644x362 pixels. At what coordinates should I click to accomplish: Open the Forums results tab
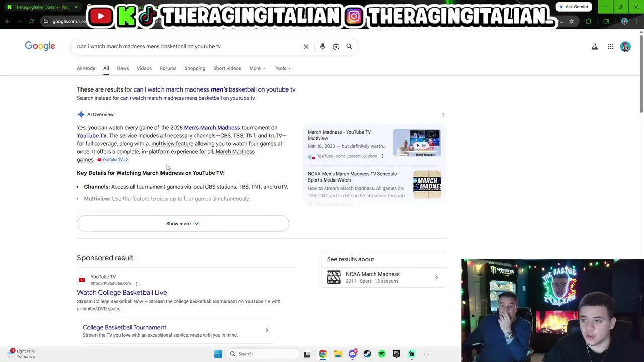tap(168, 68)
